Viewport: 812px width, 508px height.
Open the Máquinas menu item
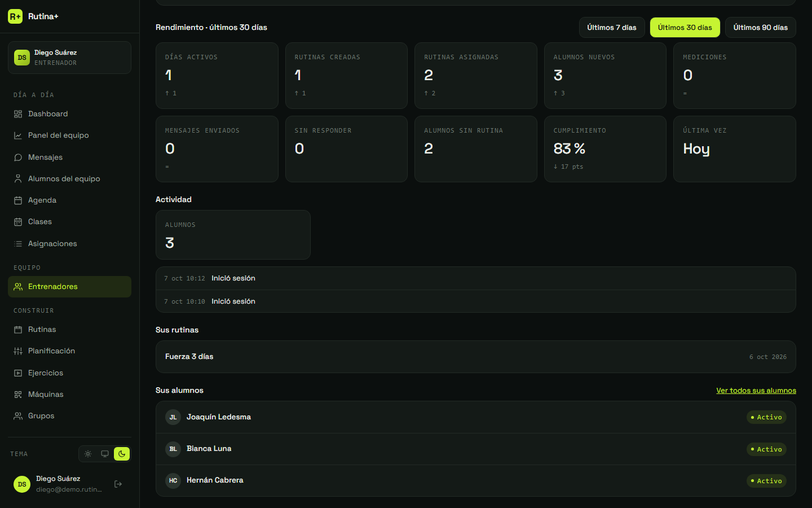(69, 395)
